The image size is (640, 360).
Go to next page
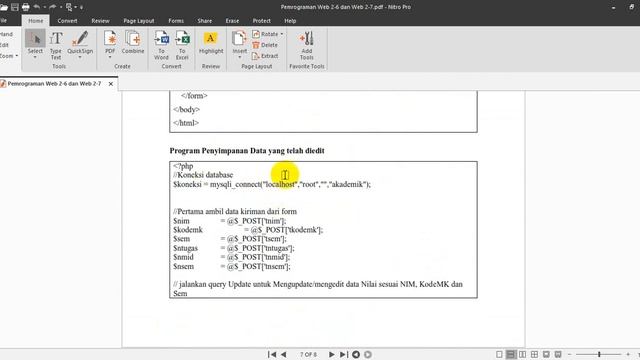click(331, 354)
